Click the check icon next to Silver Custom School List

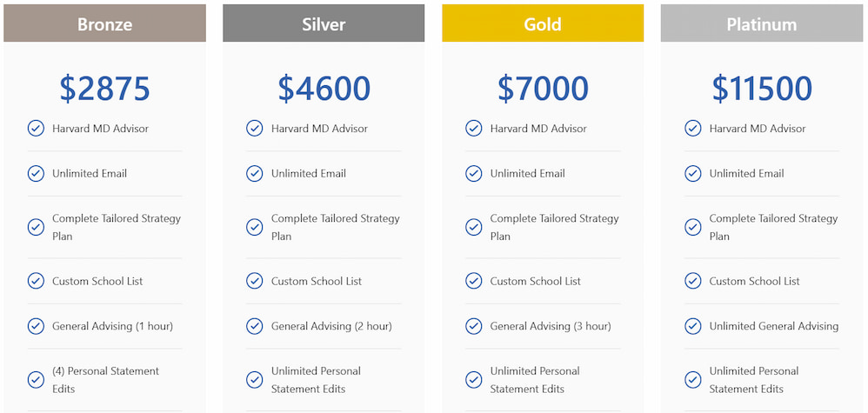[x=255, y=281]
